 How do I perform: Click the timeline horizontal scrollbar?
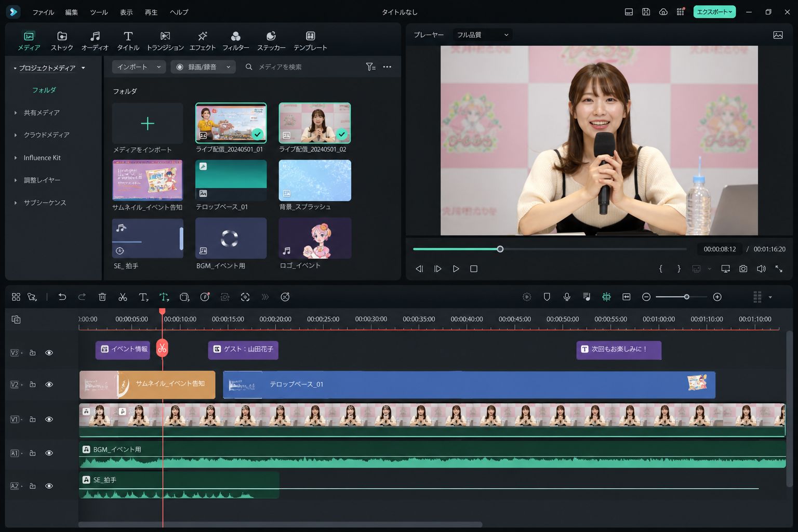click(x=280, y=525)
